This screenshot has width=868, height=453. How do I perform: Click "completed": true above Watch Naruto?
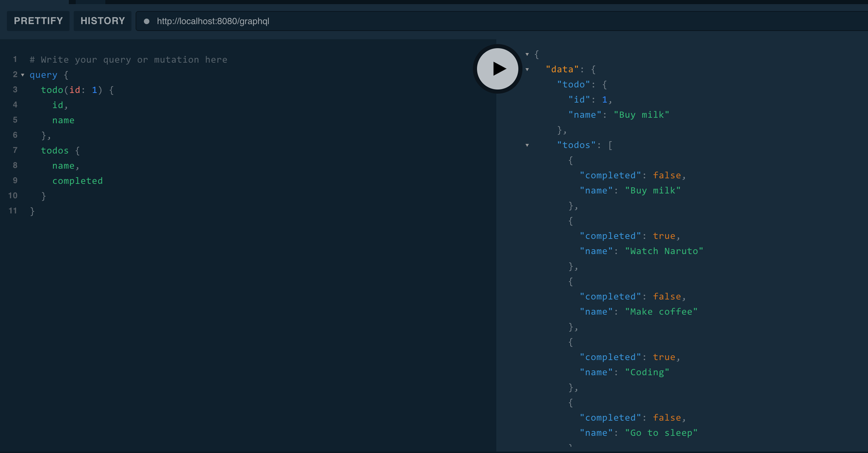[x=630, y=236]
